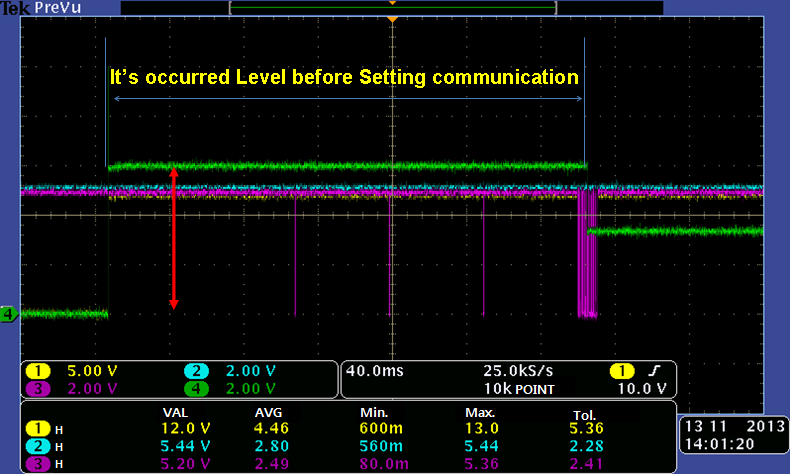Click the channel 3 measurement row badge
This screenshot has height=474, width=790.
(x=38, y=463)
